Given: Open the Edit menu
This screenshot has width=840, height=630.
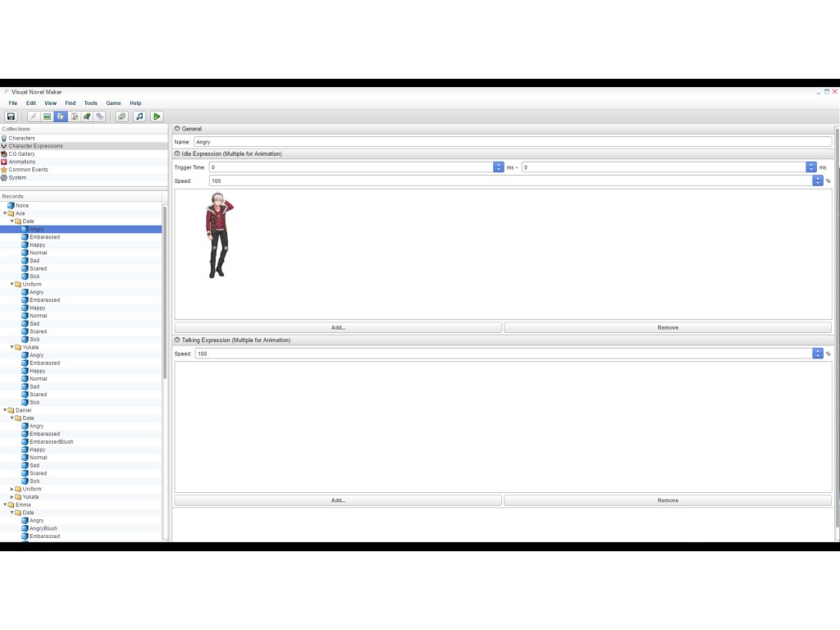Looking at the screenshot, I should (x=31, y=103).
